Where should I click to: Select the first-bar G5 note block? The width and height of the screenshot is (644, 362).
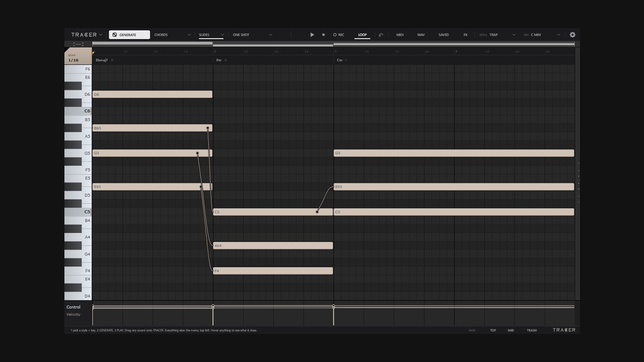coord(152,153)
